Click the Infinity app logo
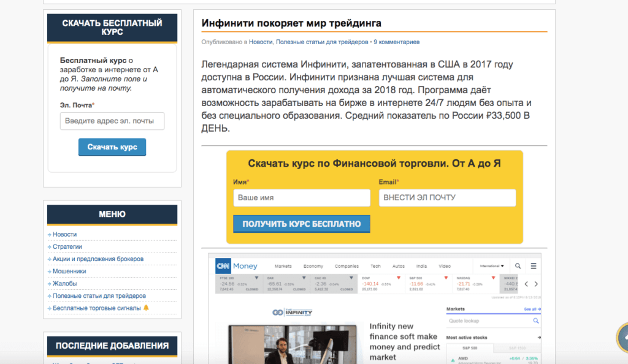The width and height of the screenshot is (628, 364). [293, 312]
